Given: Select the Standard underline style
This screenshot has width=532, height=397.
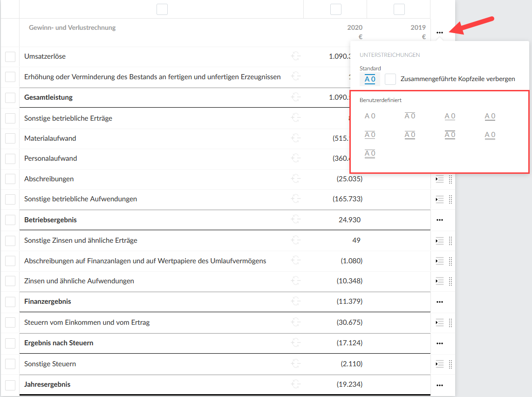Looking at the screenshot, I should [370, 79].
